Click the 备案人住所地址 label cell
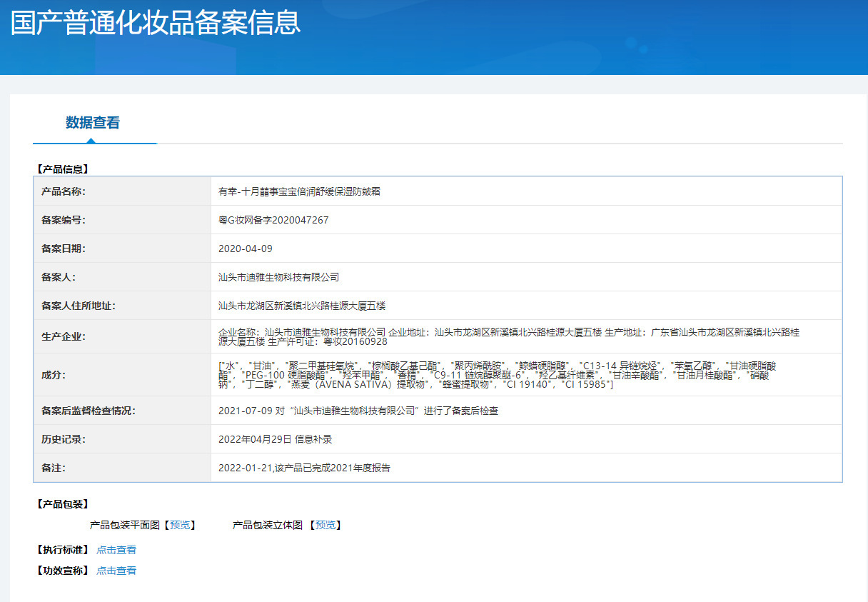 (122, 306)
